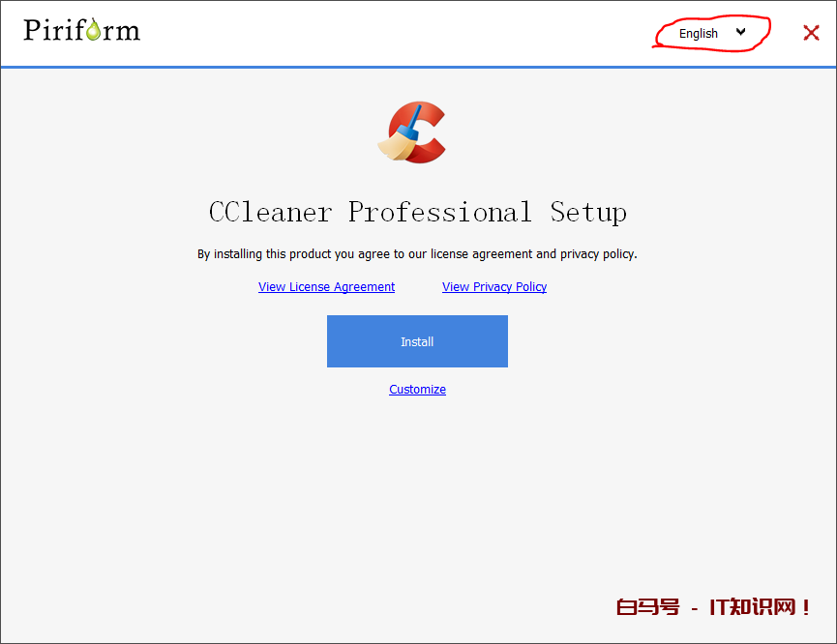
Task: Click the blue divider line under header
Action: (x=417, y=67)
